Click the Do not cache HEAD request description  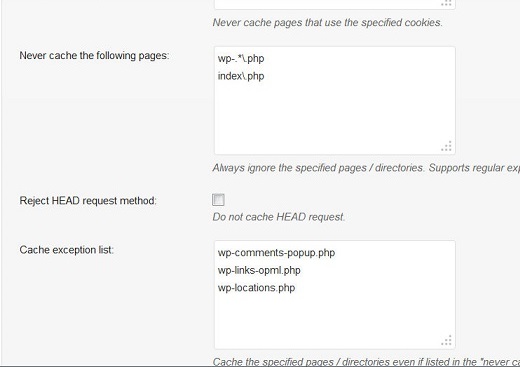[x=279, y=217]
